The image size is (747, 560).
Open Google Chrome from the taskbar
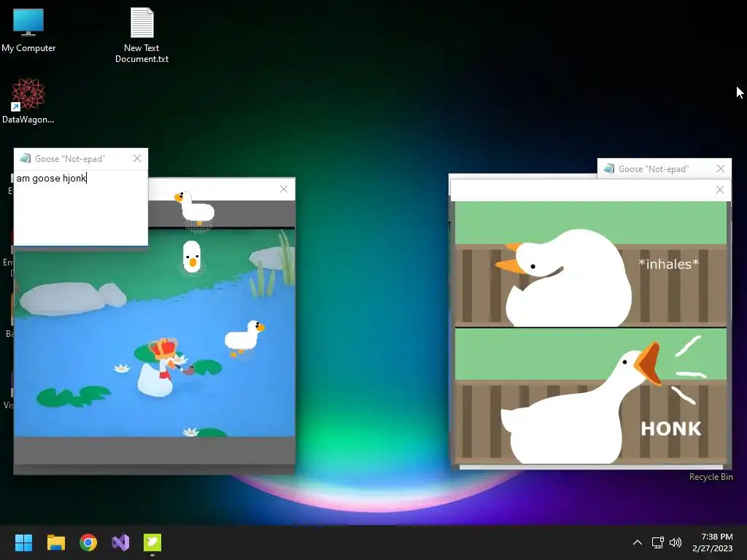pos(88,542)
